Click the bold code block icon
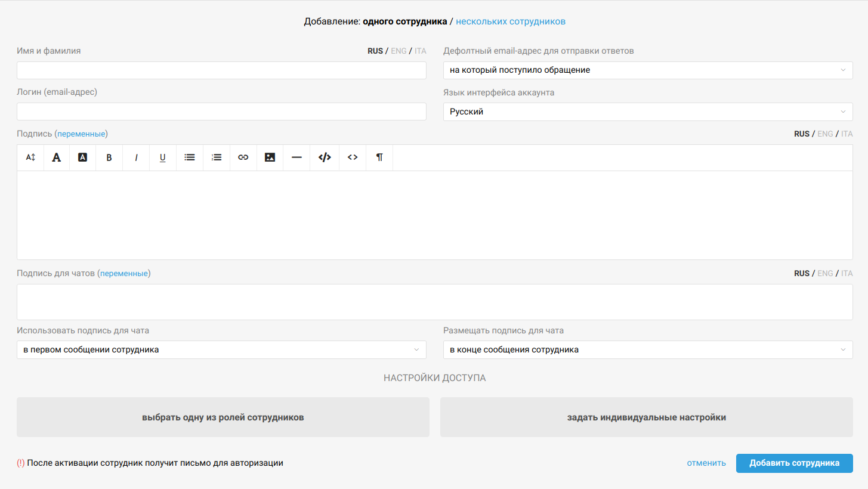This screenshot has width=868, height=489. pos(325,157)
